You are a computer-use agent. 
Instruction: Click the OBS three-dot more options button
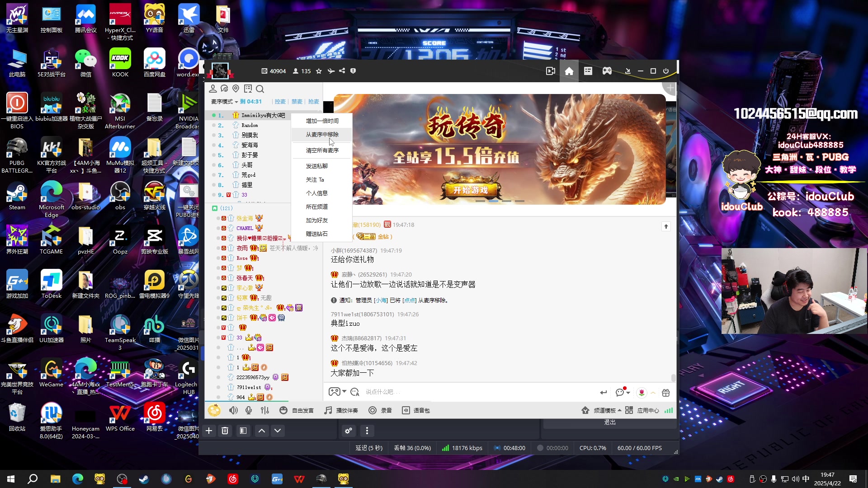coord(367,431)
